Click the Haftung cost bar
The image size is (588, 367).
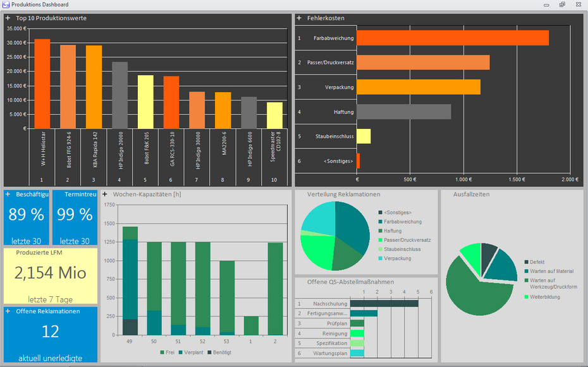point(404,112)
